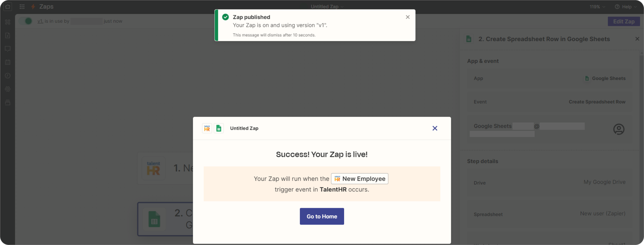Open the chat bubble sidebar icon
Viewport: 644px width, 245px height.
[8, 49]
